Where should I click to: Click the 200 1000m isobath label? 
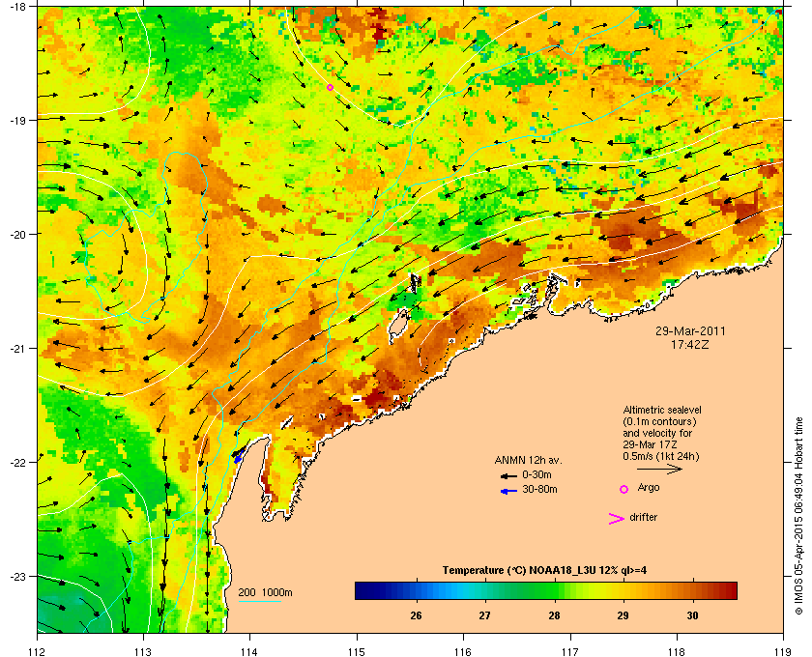pyautogui.click(x=265, y=593)
